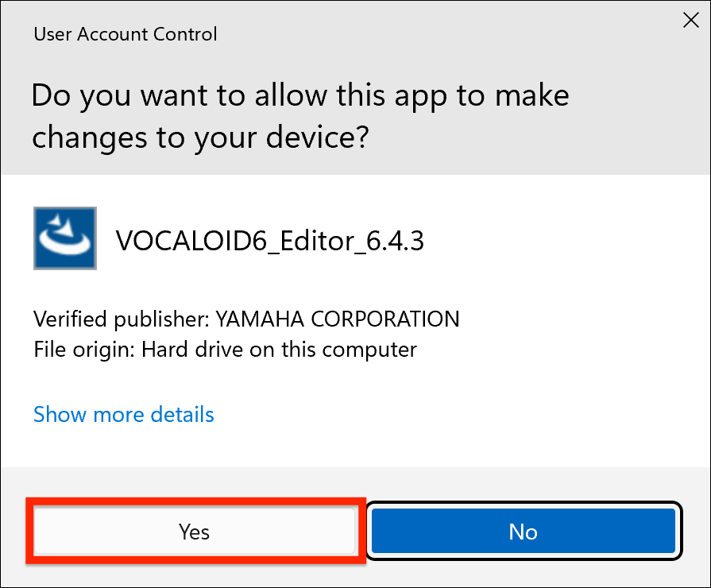Block VOCALOID6 from making changes
711x588 pixels.
coord(523,531)
